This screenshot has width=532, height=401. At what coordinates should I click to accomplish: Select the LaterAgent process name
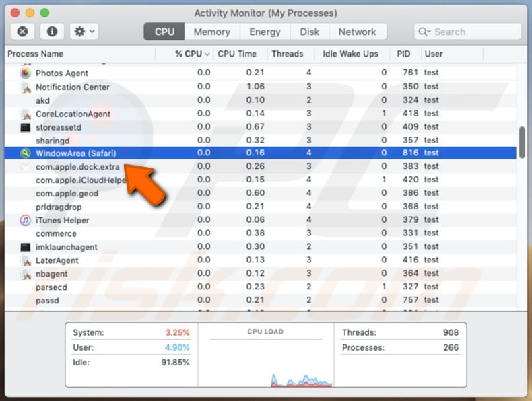pyautogui.click(x=57, y=260)
